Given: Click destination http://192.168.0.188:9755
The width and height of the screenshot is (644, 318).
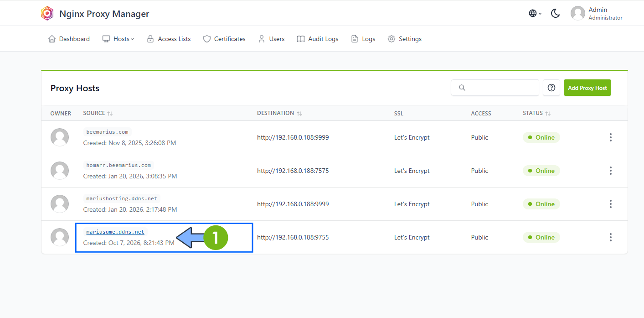Looking at the screenshot, I should tap(293, 237).
